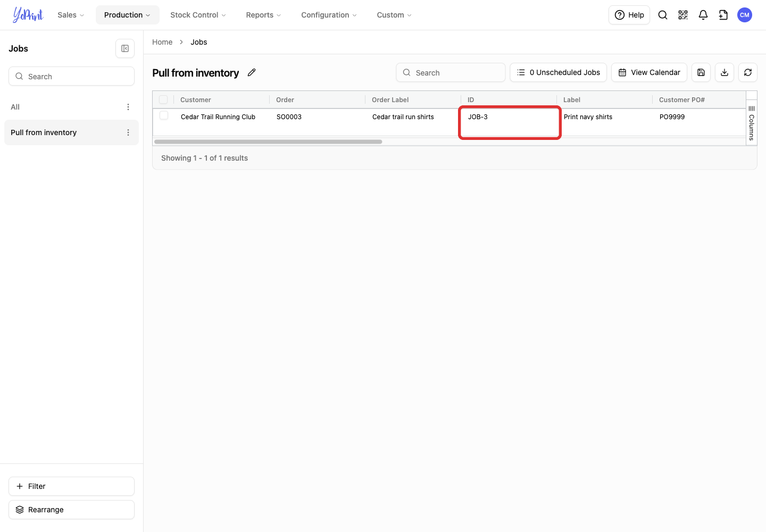This screenshot has height=532, width=766.
Task: Open options menu for Pull from inventory view
Action: (128, 132)
